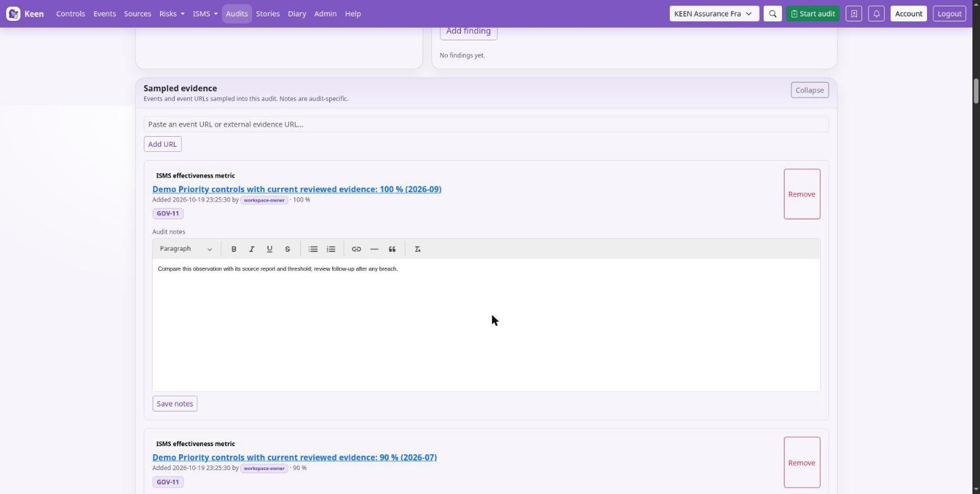Image resolution: width=980 pixels, height=494 pixels.
Task: Remove the 100 % (2026-09) evidence
Action: [x=802, y=194]
